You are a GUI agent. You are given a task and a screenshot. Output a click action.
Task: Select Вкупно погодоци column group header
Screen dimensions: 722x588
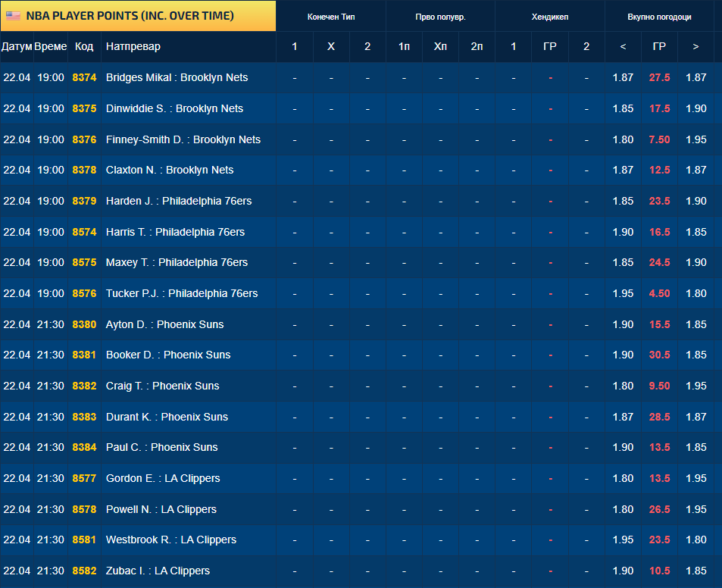coord(659,17)
